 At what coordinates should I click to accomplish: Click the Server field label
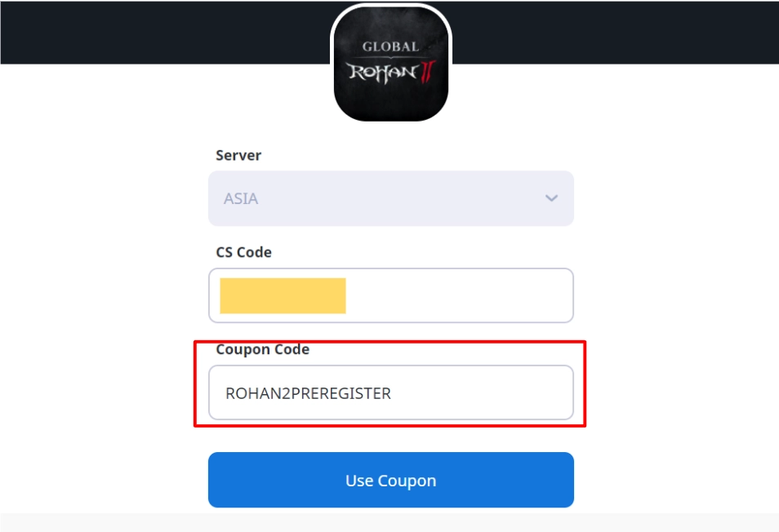pyautogui.click(x=238, y=155)
